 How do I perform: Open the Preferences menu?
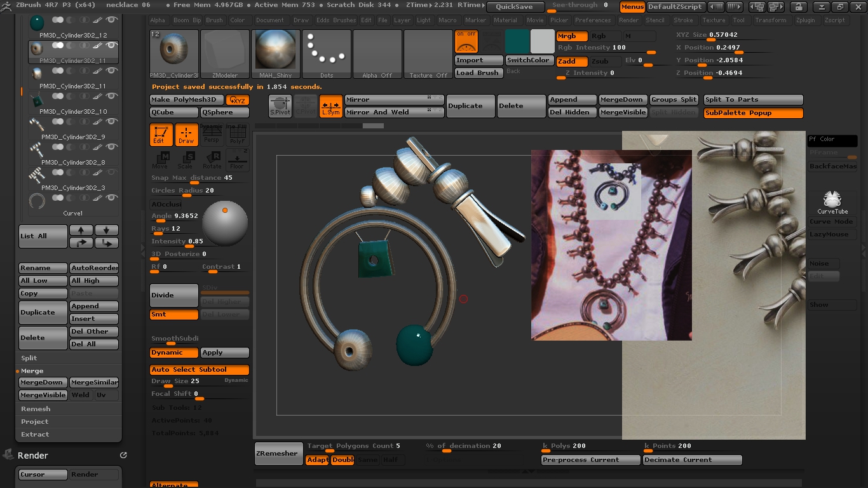(592, 20)
